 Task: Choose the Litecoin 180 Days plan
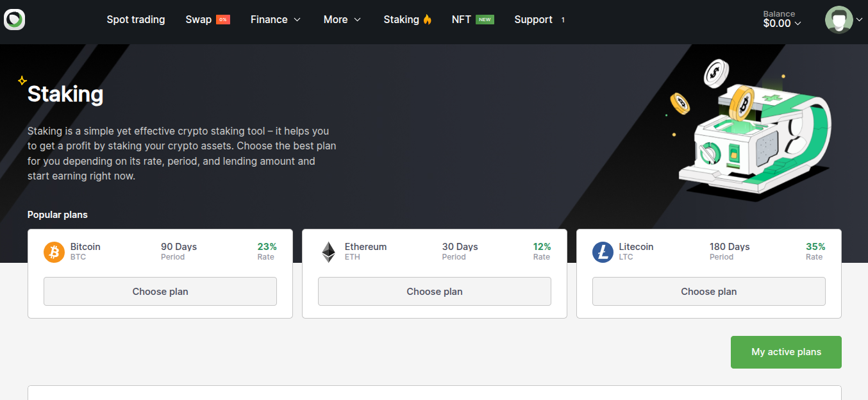click(708, 291)
